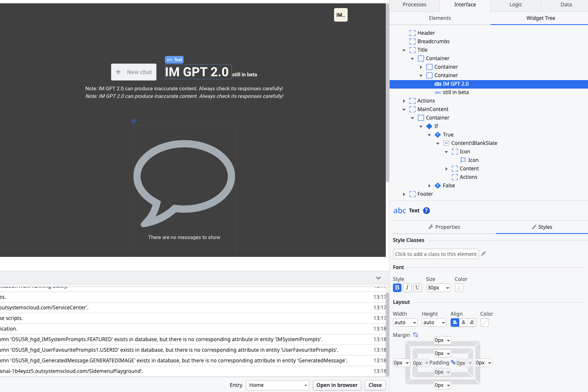
Task: Align element to the center
Action: [x=463, y=322]
